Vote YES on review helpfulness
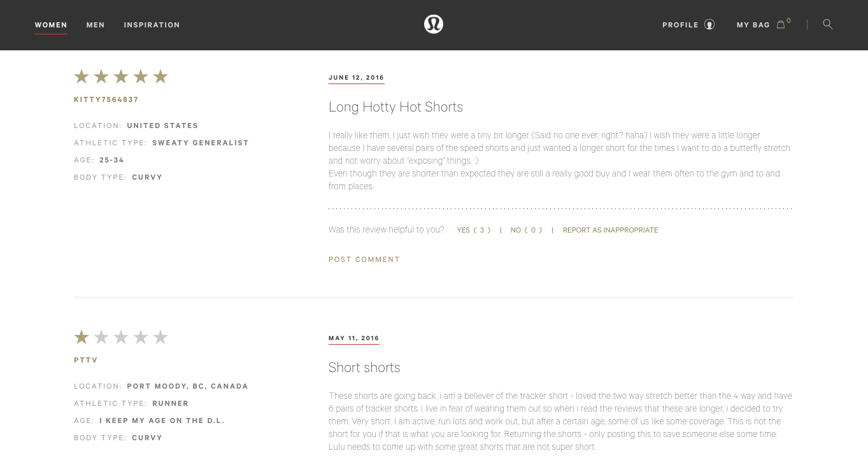Screen dimensions: 868x460 [x=474, y=230]
